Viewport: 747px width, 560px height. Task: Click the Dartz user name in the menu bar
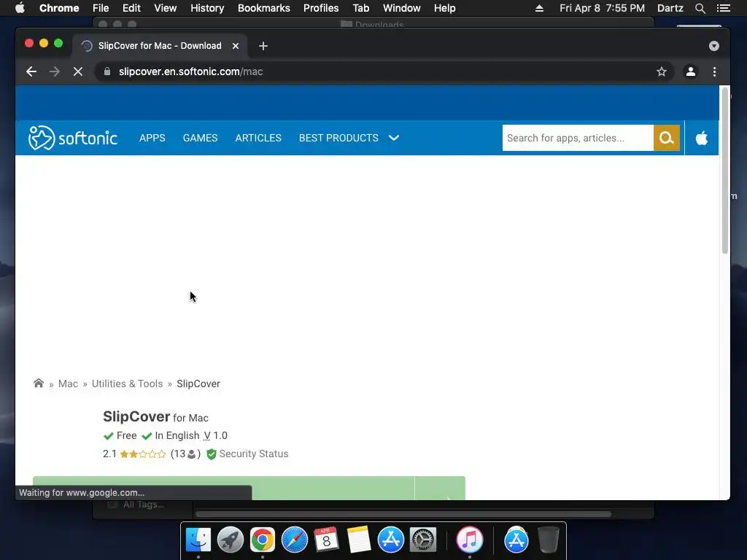pos(670,8)
